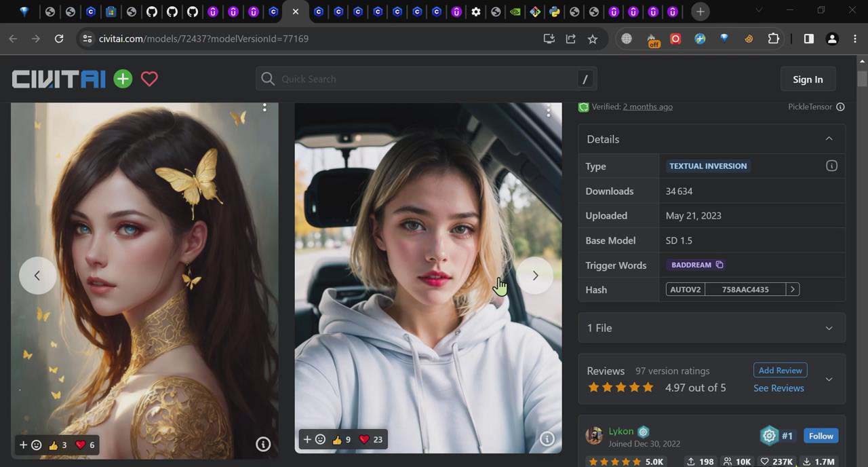Copy the BADDREAM trigger word
Screen dimensions: 868x467
click(719, 265)
